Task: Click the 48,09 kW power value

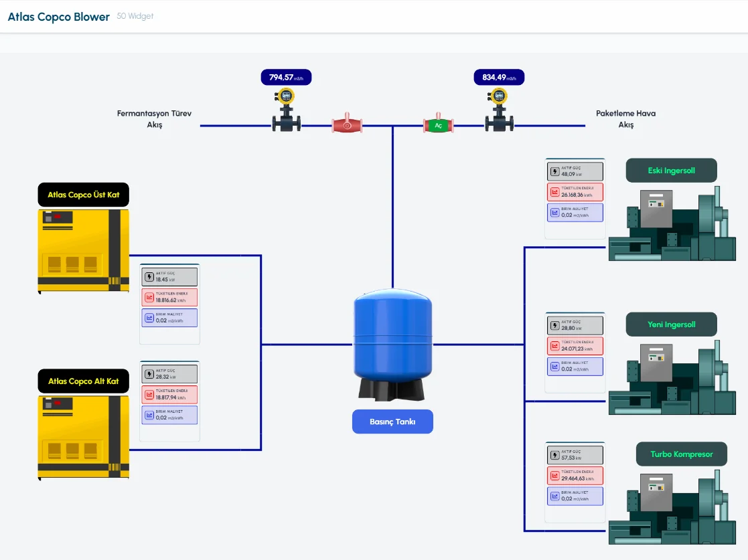Action: pos(571,175)
